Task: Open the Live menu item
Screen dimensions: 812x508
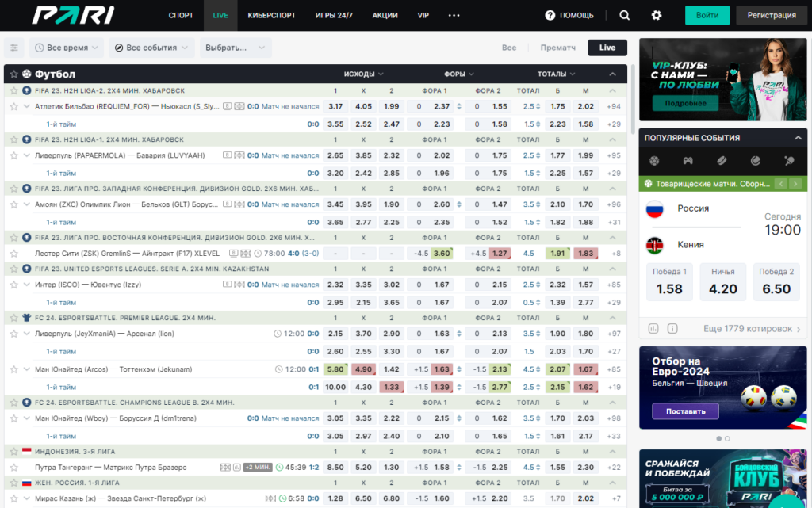Action: point(220,16)
